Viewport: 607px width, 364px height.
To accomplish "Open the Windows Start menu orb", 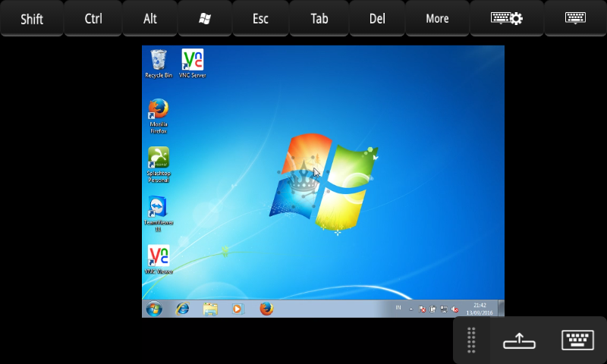I will (x=154, y=309).
